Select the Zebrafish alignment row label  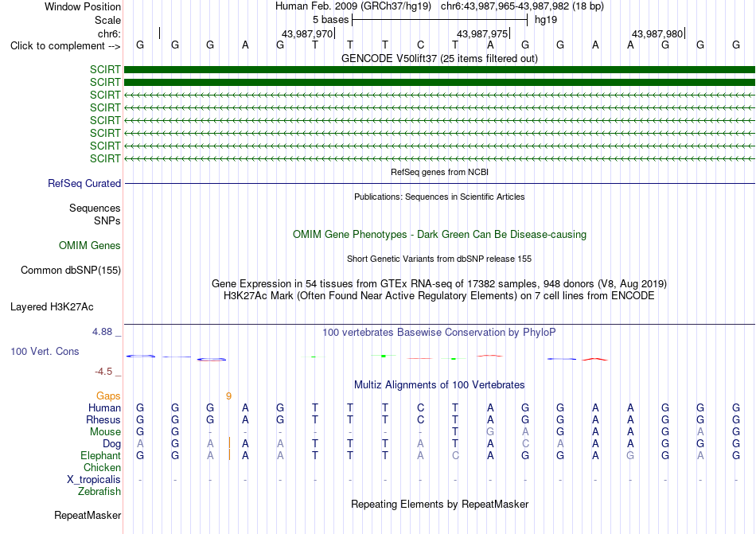pos(99,492)
